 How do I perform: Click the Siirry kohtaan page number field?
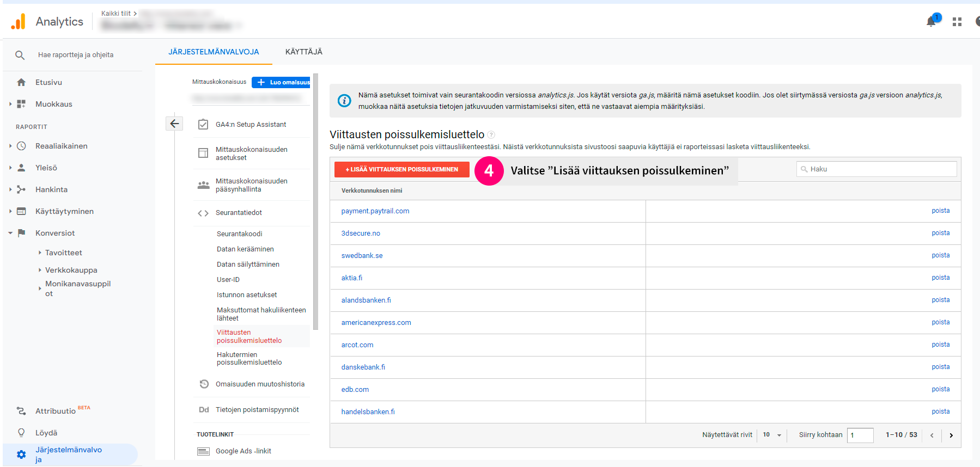point(860,435)
